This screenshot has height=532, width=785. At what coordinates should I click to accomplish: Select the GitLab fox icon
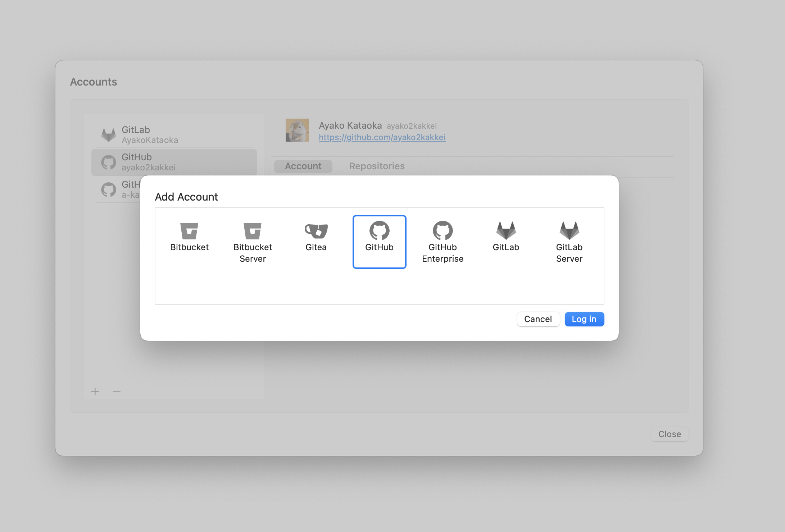pyautogui.click(x=506, y=231)
